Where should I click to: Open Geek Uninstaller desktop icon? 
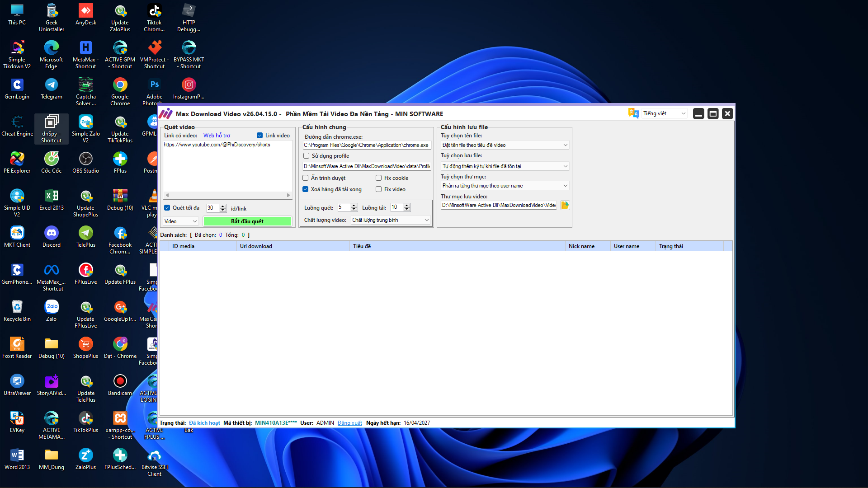[52, 18]
